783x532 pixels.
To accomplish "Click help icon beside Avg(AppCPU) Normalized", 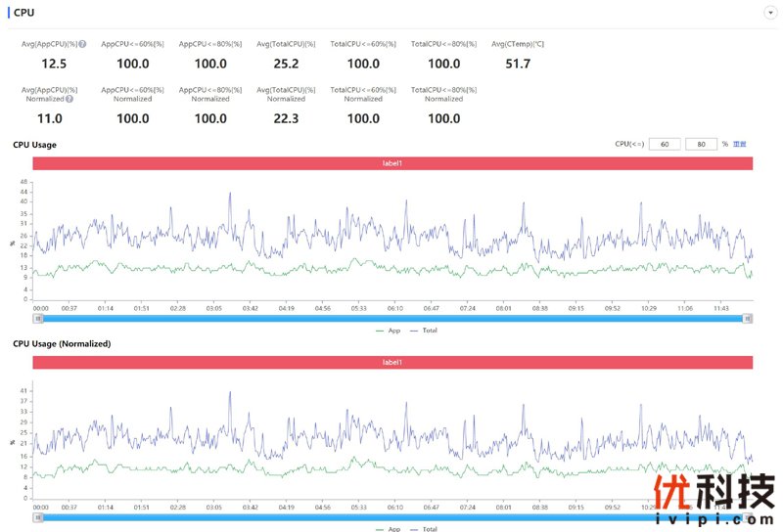I will pos(70,99).
